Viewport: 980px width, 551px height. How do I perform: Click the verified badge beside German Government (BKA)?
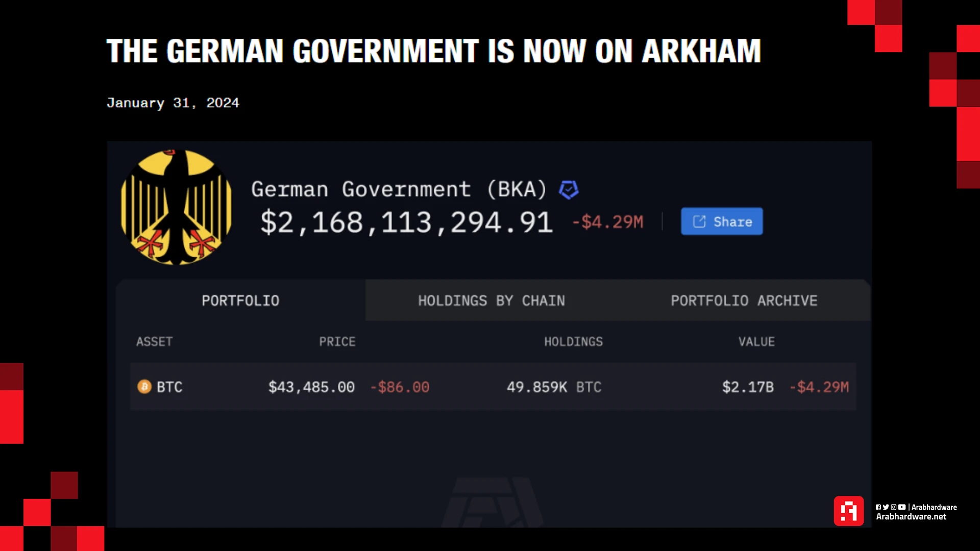tap(569, 190)
